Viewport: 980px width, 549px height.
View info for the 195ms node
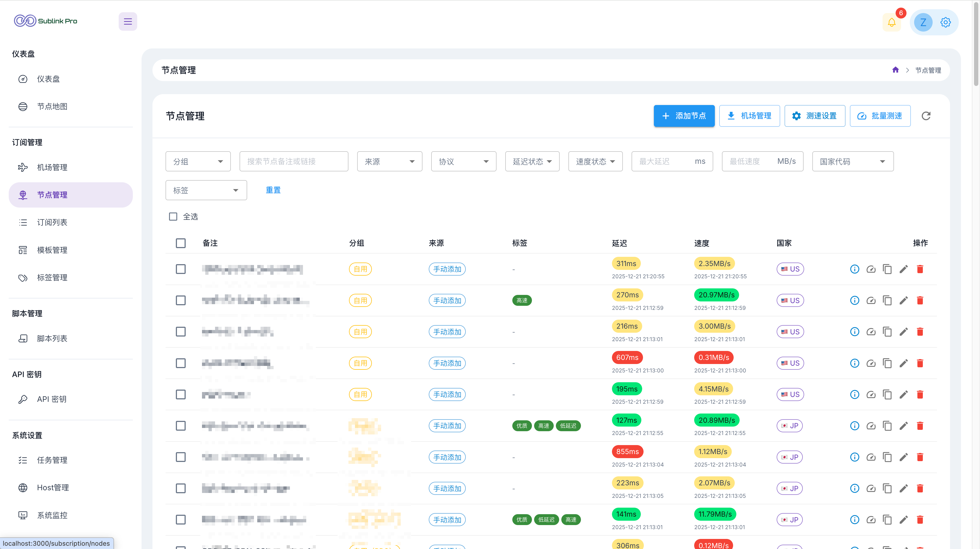(855, 394)
